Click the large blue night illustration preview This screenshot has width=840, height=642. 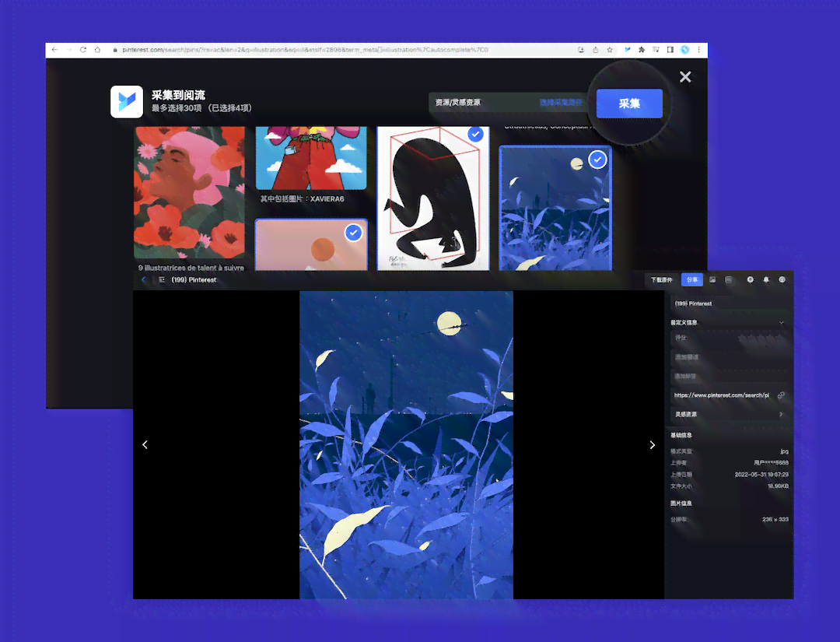pos(406,445)
